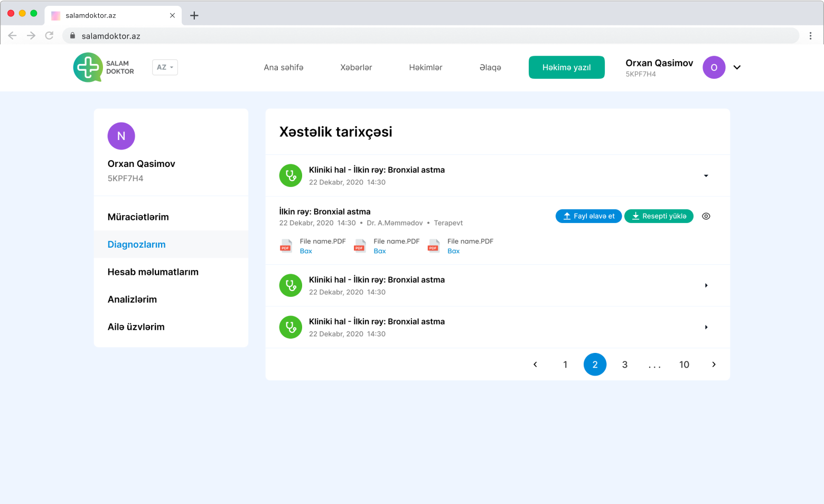
Task: Expand the user account menu chevron
Action: (x=737, y=68)
